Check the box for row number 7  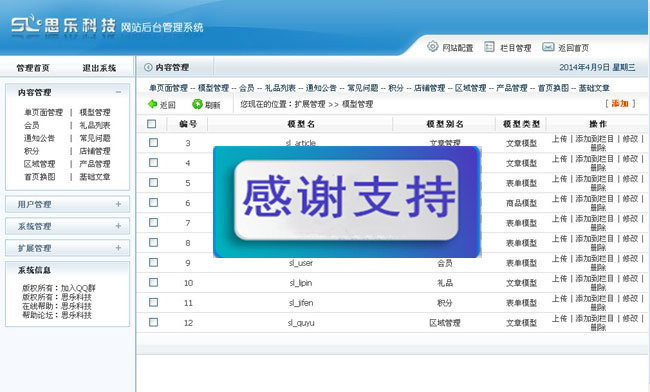pyautogui.click(x=153, y=223)
